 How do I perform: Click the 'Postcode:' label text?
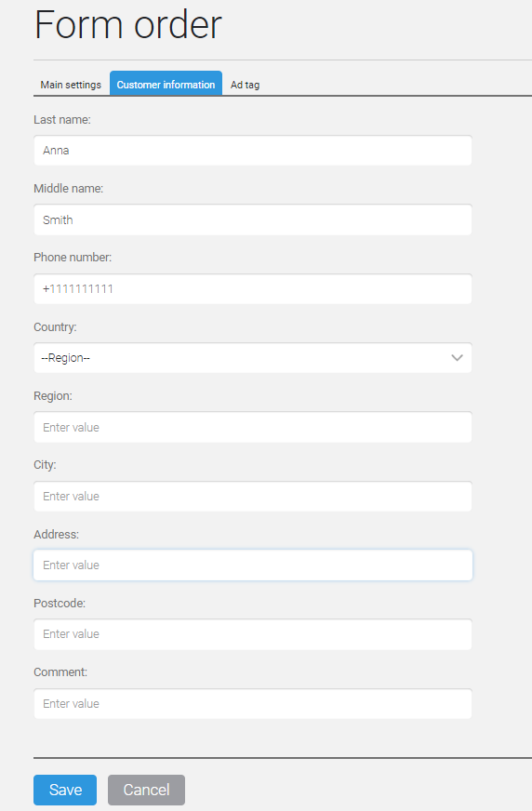click(x=60, y=603)
